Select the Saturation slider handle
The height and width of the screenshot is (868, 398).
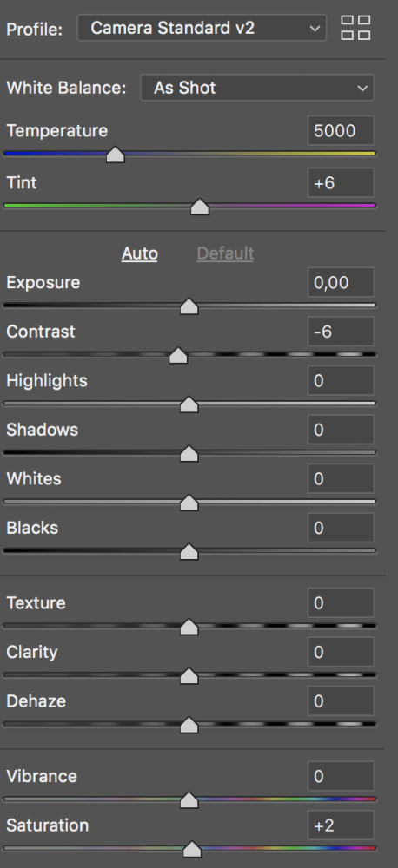(192, 849)
